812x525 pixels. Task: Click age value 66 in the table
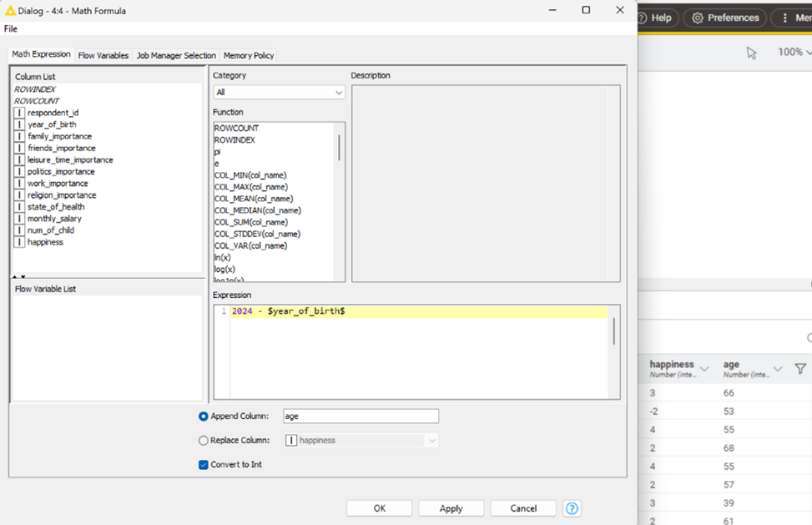coord(729,393)
